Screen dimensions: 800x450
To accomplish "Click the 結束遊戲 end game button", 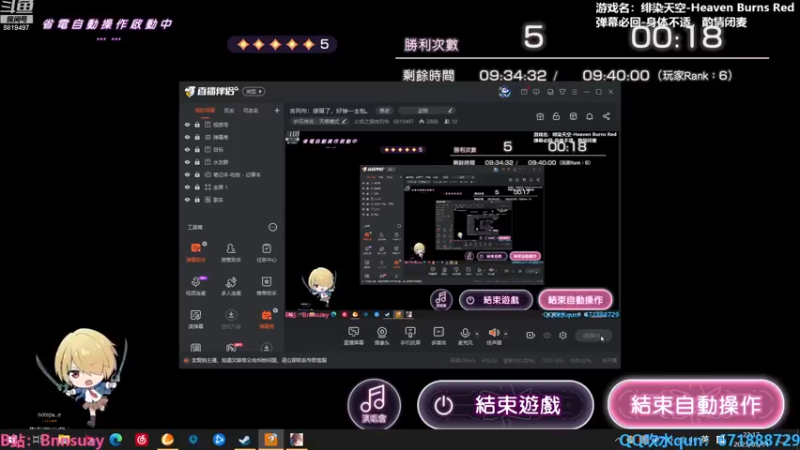I will [x=505, y=405].
